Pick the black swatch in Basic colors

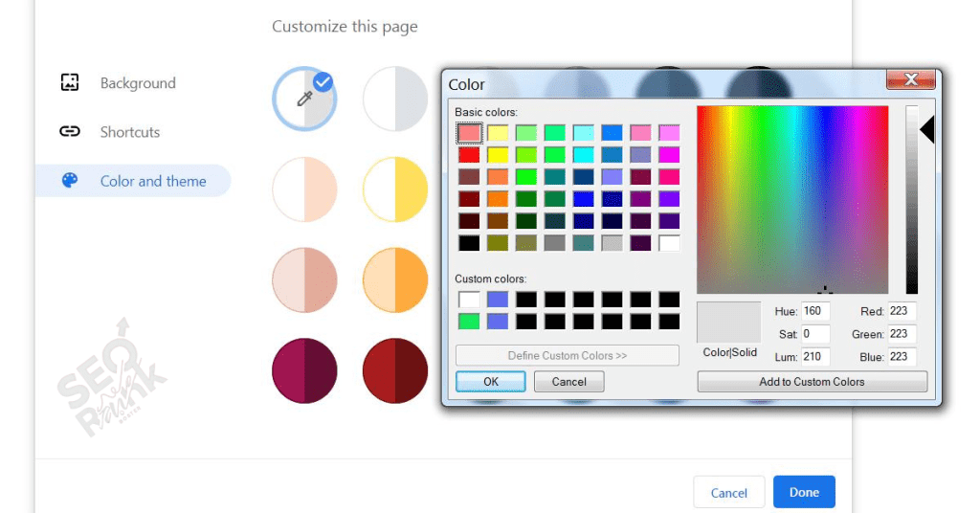click(x=469, y=242)
